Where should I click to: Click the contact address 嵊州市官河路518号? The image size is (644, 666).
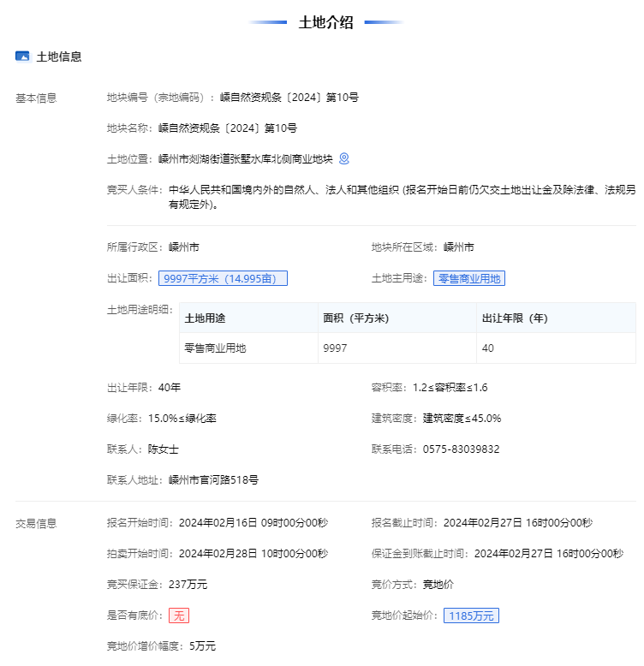pos(213,480)
